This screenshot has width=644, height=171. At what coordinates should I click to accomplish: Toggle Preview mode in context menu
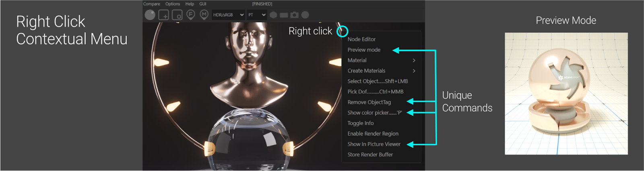tap(364, 50)
